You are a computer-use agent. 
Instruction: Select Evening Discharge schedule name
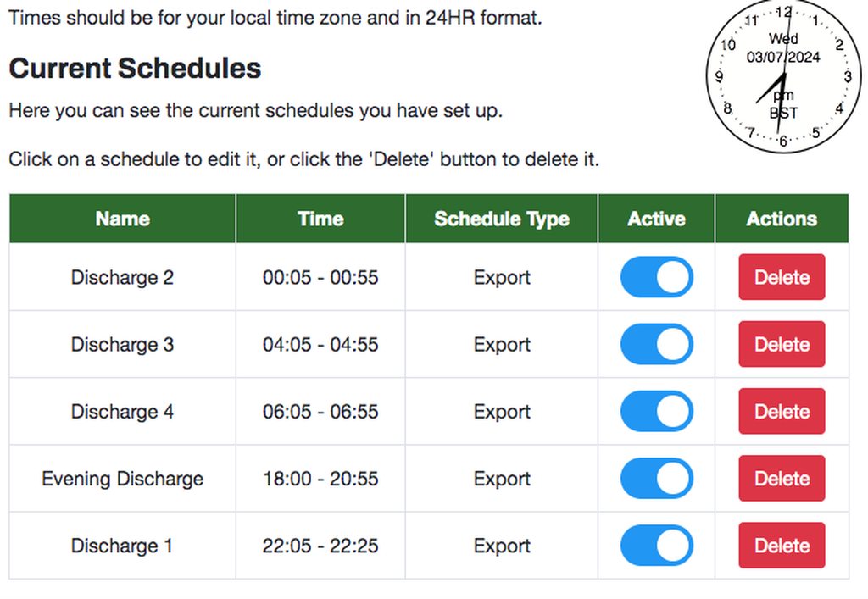(122, 479)
